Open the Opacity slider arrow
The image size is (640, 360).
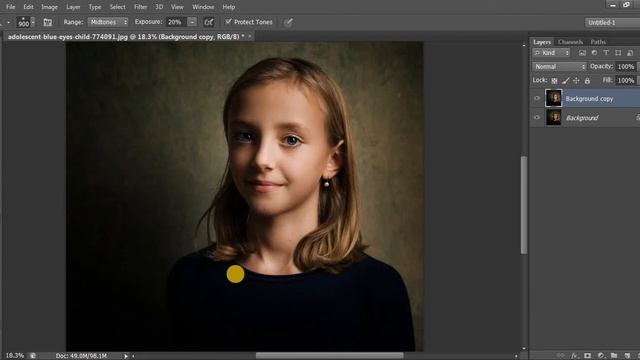[638, 67]
